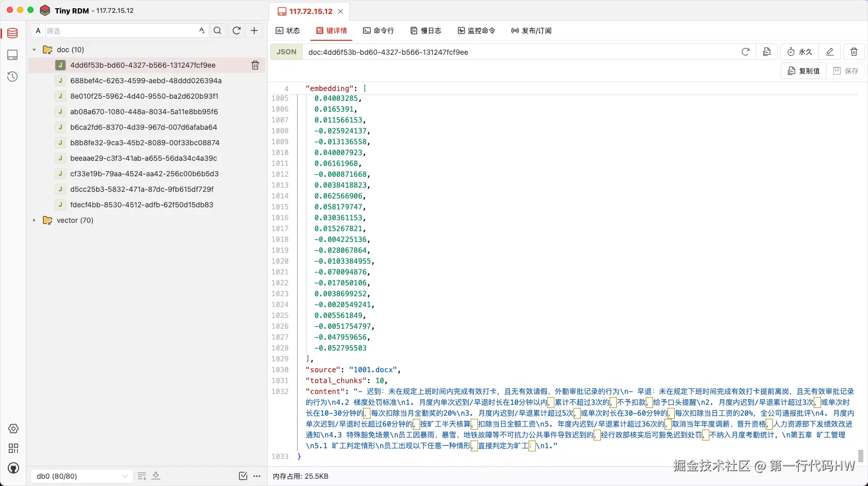Rename key using pencil icon

[x=830, y=52]
